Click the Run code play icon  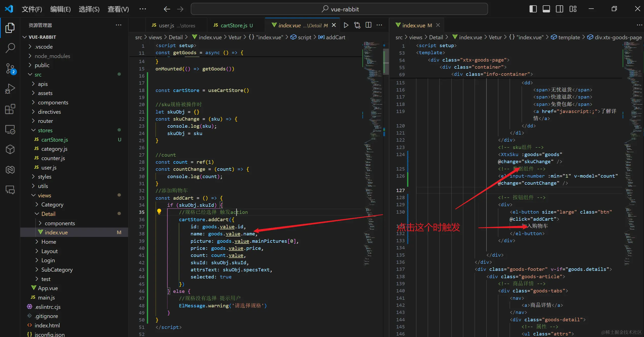(346, 25)
